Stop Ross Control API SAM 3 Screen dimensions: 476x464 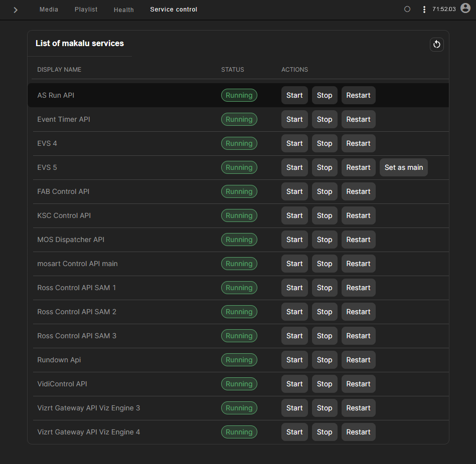pos(325,336)
